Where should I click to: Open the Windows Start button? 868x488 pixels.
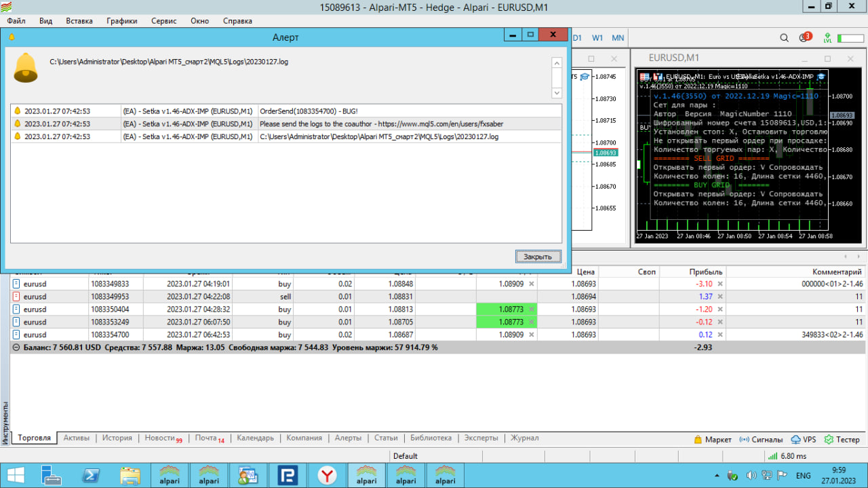coord(15,475)
